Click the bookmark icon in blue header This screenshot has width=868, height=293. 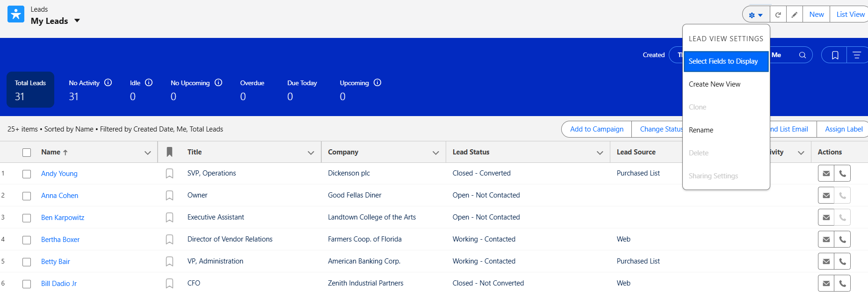(835, 55)
